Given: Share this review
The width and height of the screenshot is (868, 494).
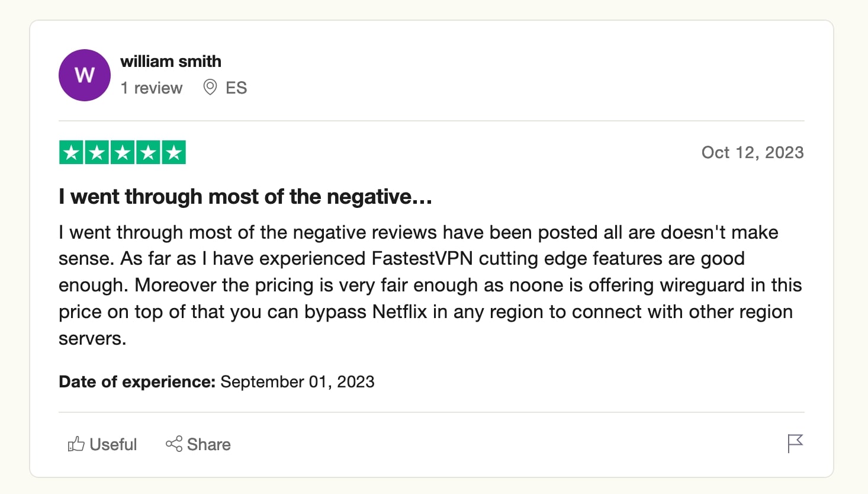Looking at the screenshot, I should (198, 444).
